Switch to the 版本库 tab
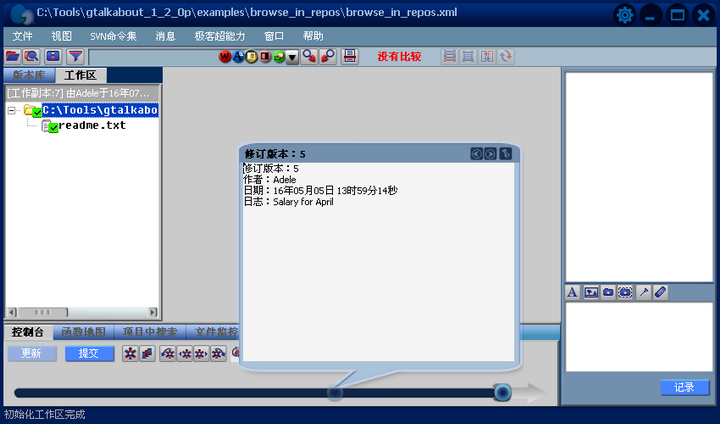 pos(28,75)
